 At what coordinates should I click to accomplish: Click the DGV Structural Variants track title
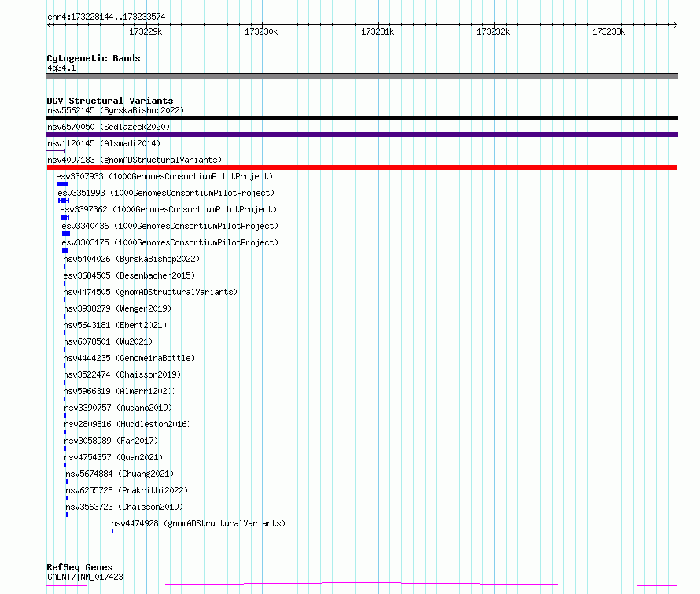tap(110, 101)
